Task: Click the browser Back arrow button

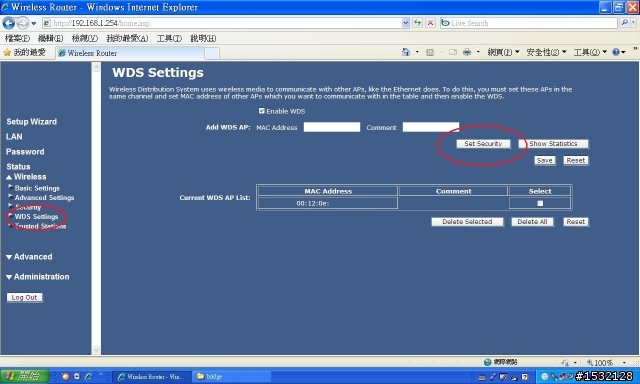Action: click(x=9, y=23)
